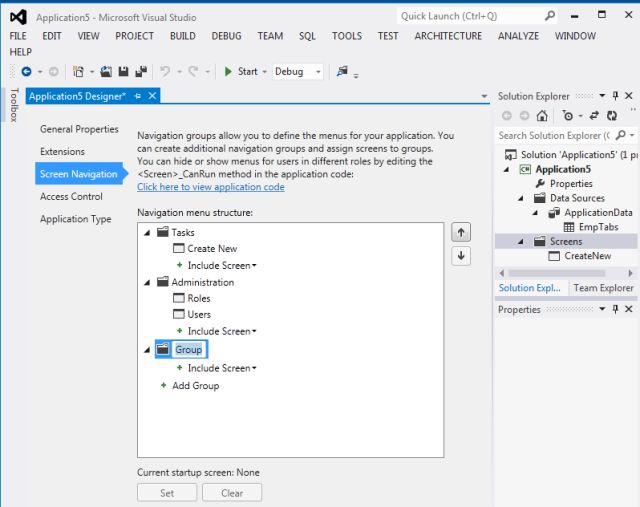640x507 pixels.
Task: Select the Access Control tab
Action: pos(71,196)
